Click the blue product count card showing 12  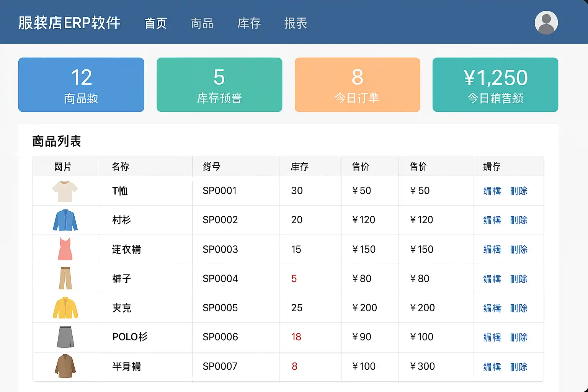click(x=81, y=85)
